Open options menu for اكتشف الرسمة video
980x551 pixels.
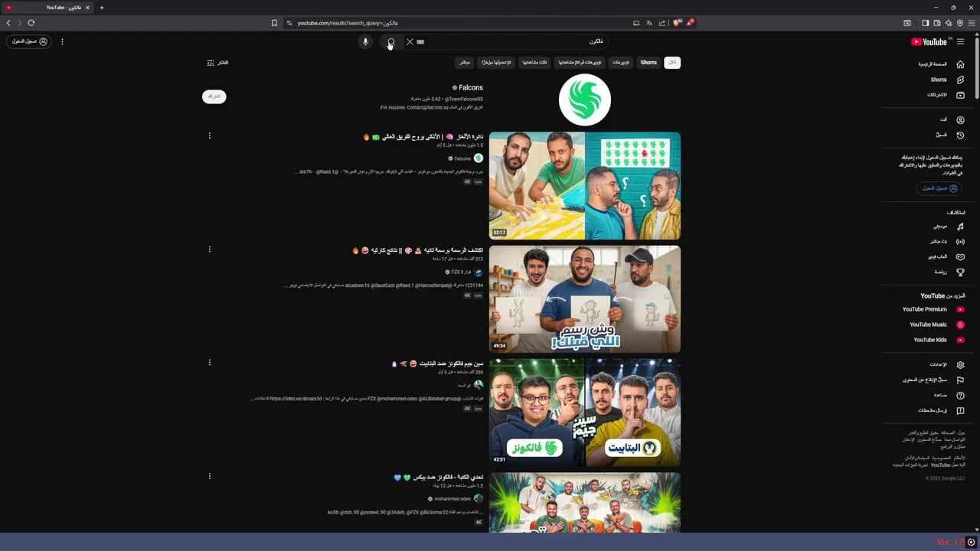pos(209,249)
